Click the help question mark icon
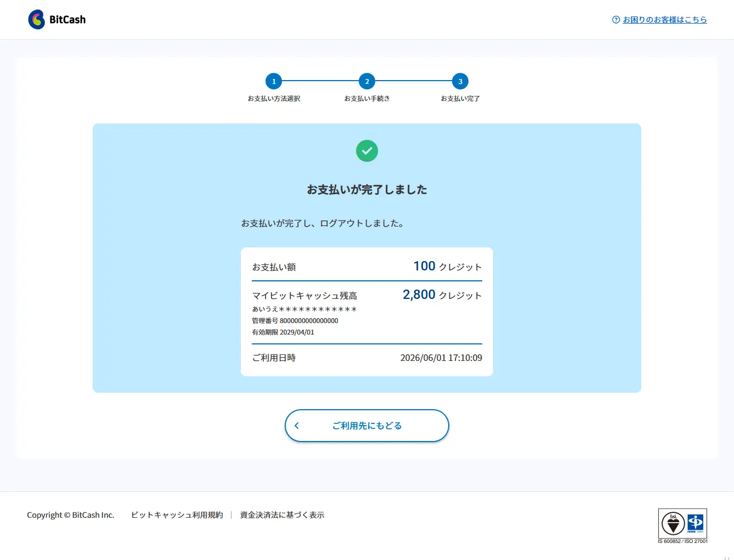734x560 pixels. tap(616, 20)
